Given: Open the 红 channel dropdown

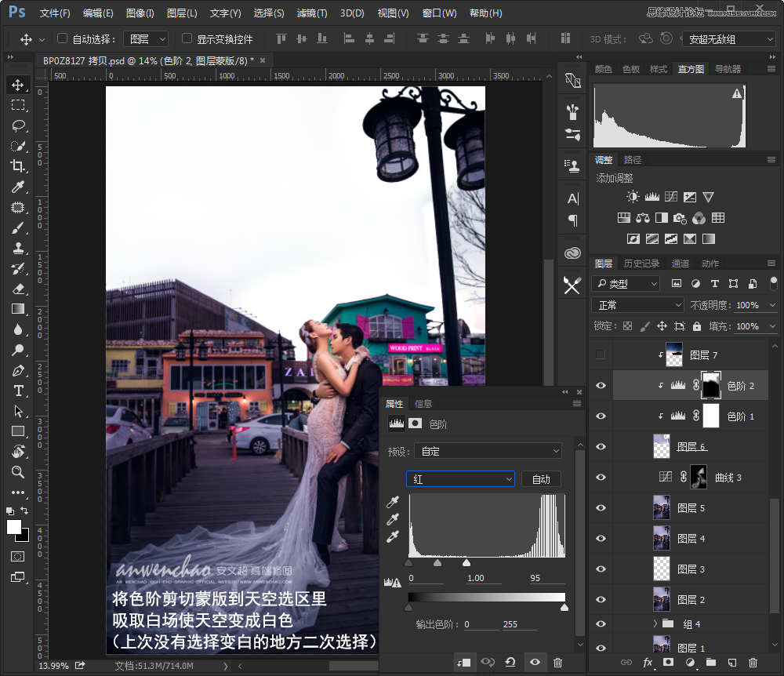Looking at the screenshot, I should (460, 479).
